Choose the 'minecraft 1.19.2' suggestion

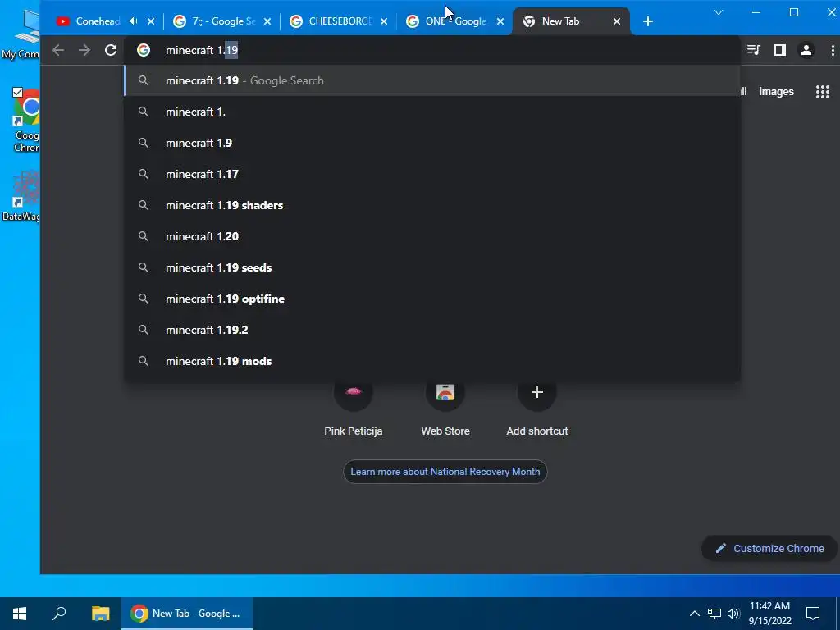click(x=431, y=330)
